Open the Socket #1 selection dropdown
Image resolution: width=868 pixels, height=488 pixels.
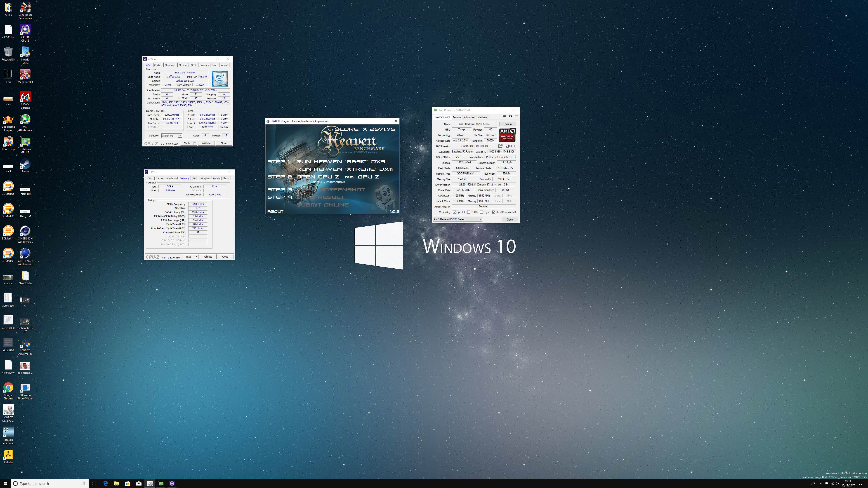[x=172, y=136]
